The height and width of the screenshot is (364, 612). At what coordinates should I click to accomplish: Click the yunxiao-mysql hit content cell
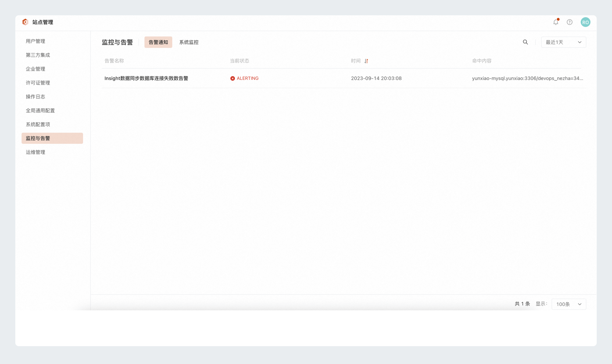tap(527, 78)
